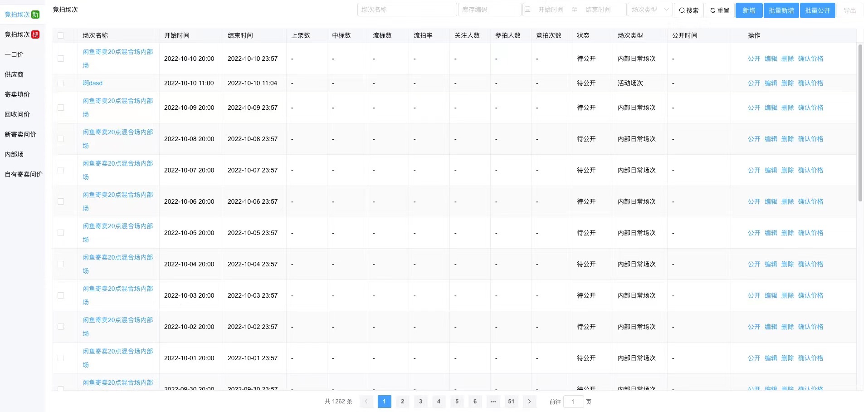
Task: Open 竞拍场次 新 in sidebar
Action: pyautogui.click(x=22, y=15)
